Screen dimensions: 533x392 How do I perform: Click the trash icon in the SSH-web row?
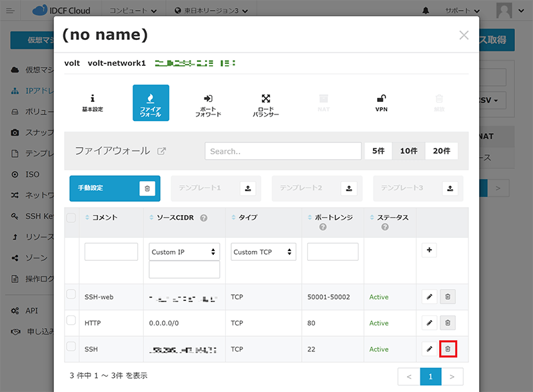(x=448, y=297)
